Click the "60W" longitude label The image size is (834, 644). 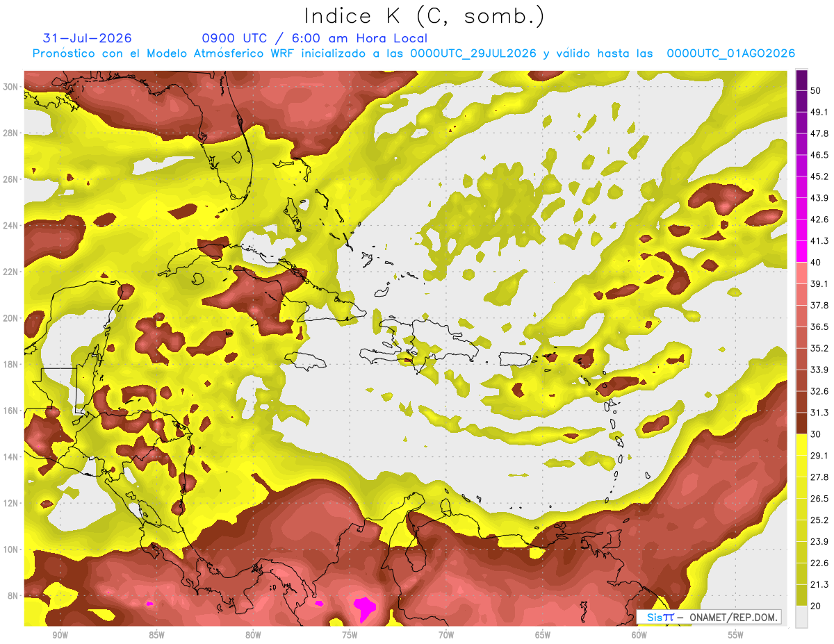click(639, 635)
